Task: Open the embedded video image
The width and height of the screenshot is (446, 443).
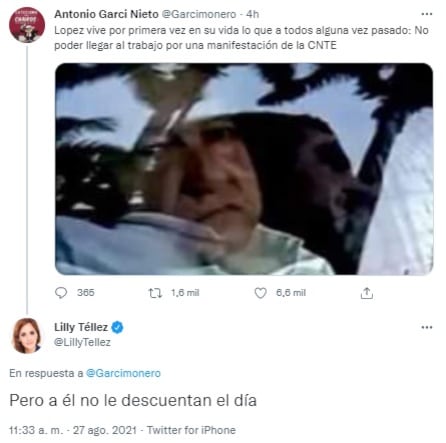Action: 244,169
